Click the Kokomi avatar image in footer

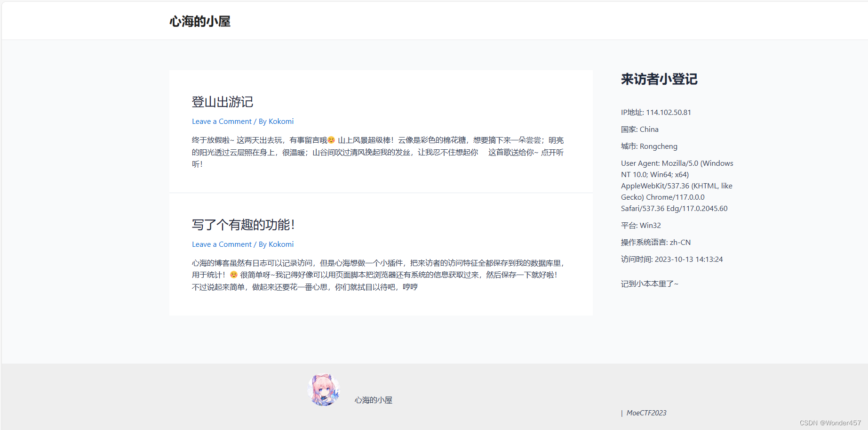click(323, 390)
